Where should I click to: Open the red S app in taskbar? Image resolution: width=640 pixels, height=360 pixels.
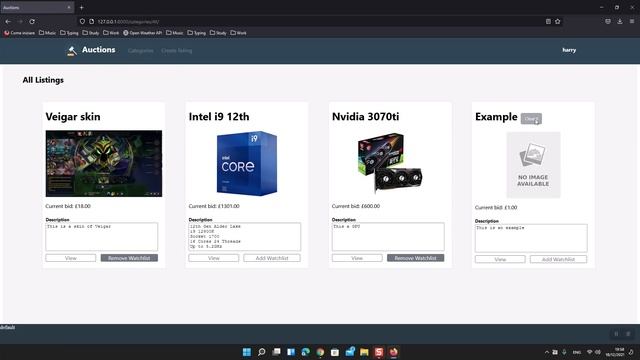379,352
